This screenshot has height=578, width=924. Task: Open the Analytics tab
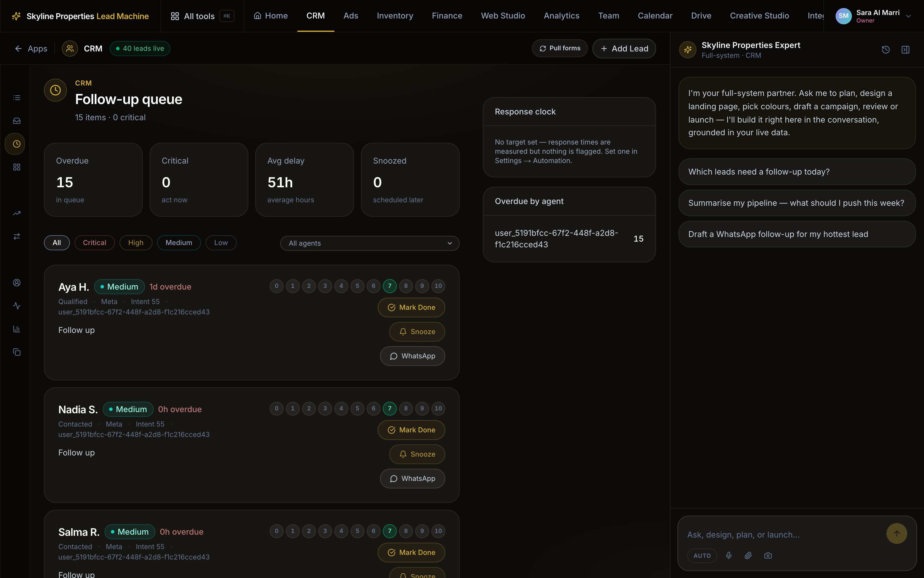(562, 16)
